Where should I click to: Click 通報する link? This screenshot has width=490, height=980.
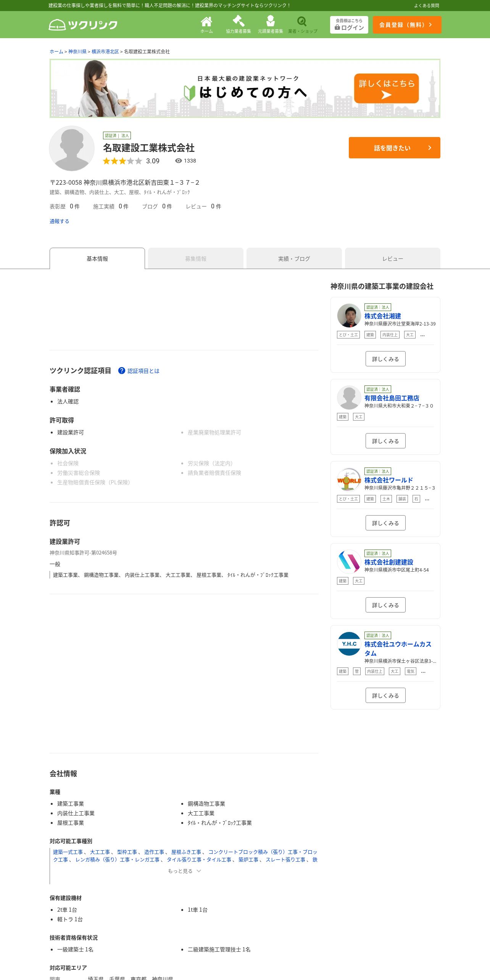tap(59, 221)
